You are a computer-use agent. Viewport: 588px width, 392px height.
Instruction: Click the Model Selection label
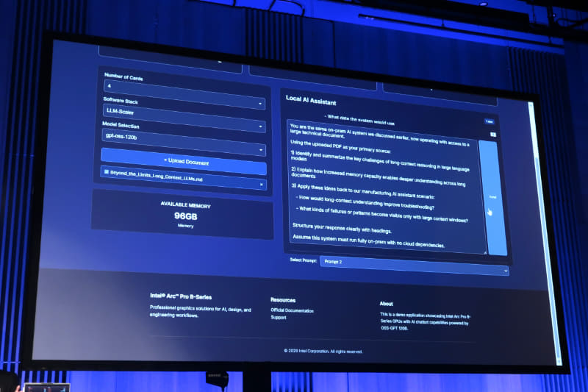[x=121, y=124]
